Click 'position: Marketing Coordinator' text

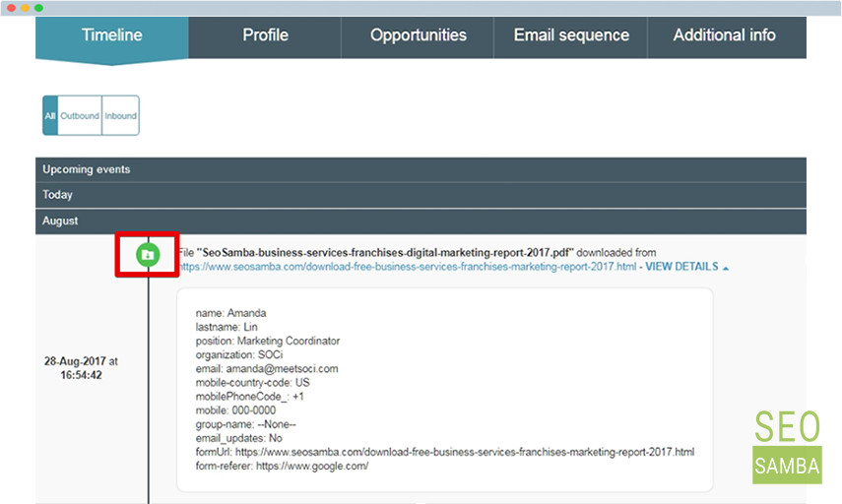[268, 341]
